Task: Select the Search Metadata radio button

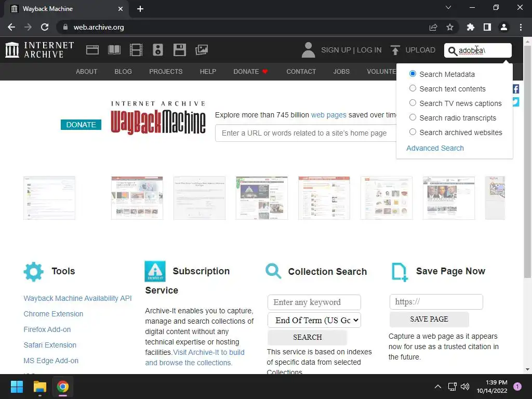Action: coord(413,74)
